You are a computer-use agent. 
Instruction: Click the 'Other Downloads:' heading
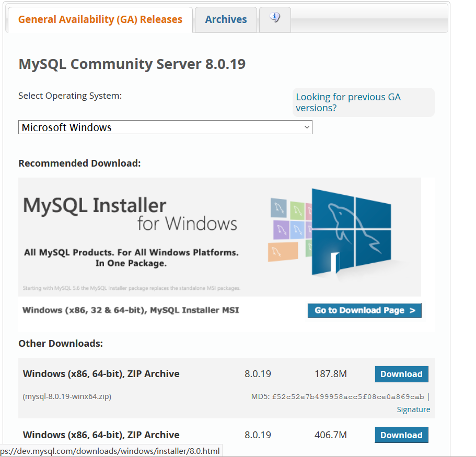point(61,343)
